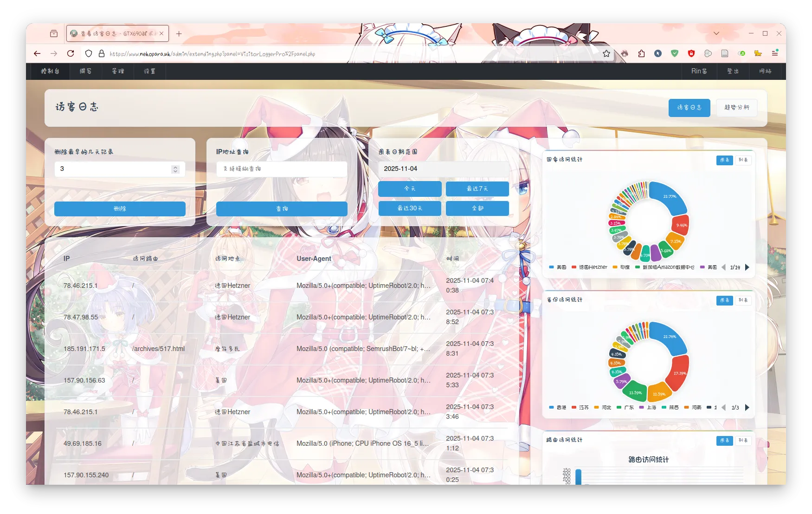Switch 路由访问统计 panel to 图表 view
Screen dimensions: 812x514
click(725, 440)
